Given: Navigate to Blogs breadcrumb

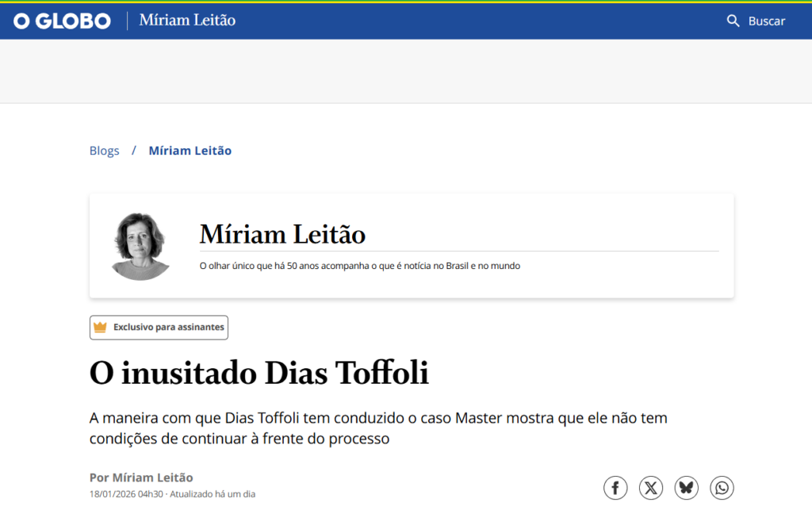Looking at the screenshot, I should [x=104, y=151].
